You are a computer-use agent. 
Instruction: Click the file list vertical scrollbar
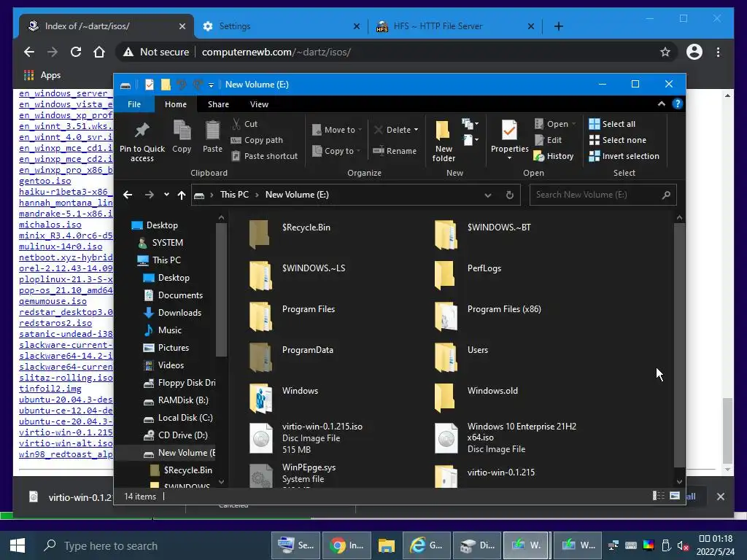[x=679, y=345]
